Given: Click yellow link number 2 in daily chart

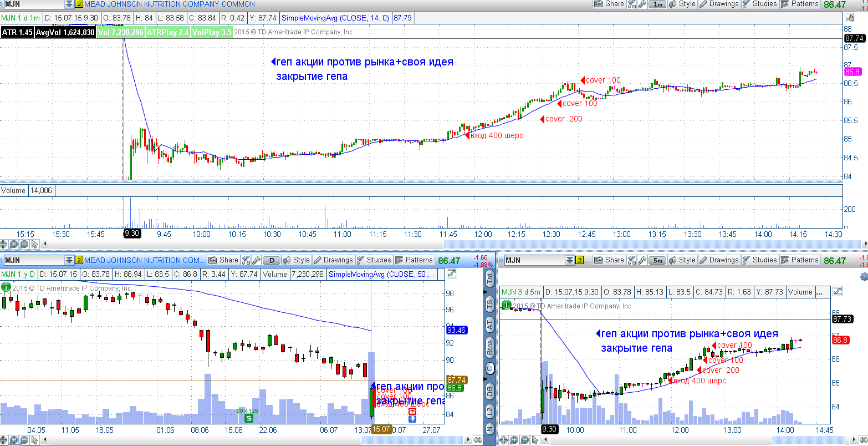Looking at the screenshot, I should pyautogui.click(x=79, y=260).
